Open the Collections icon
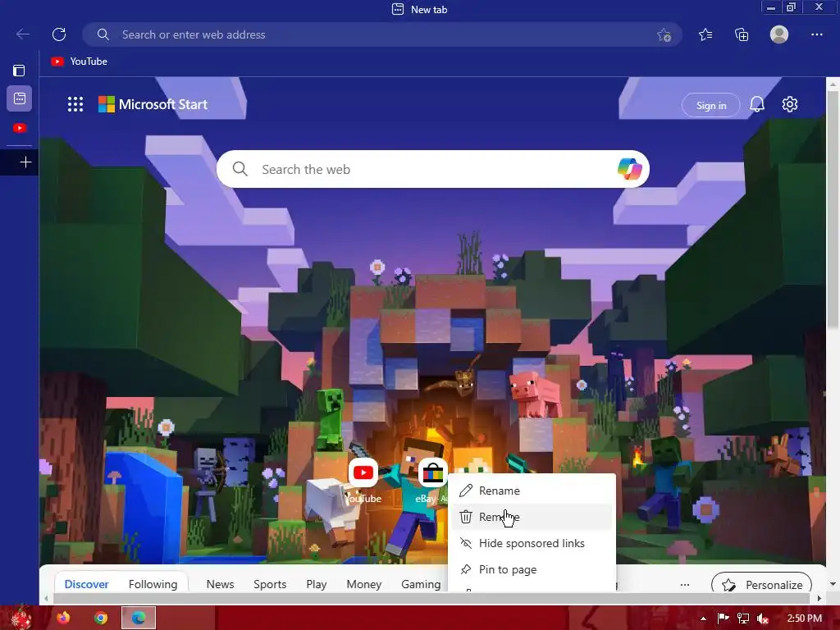840x630 pixels. (x=742, y=34)
